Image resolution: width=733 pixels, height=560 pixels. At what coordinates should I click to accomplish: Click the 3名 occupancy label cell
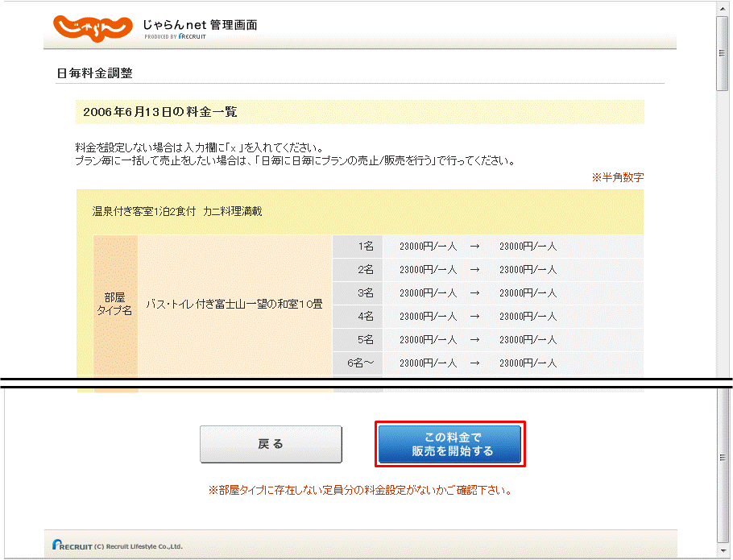(x=357, y=292)
